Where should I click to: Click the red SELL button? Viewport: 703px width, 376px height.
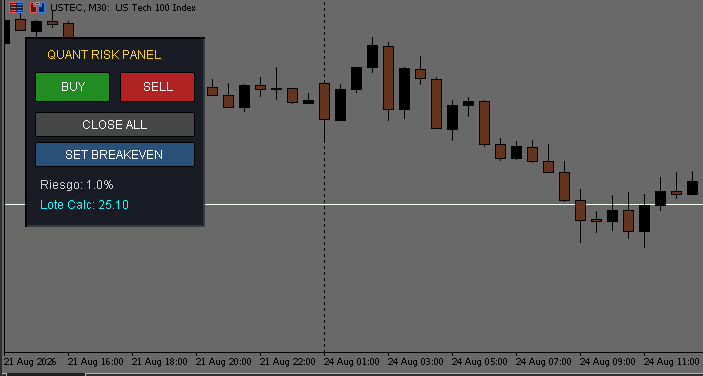157,87
